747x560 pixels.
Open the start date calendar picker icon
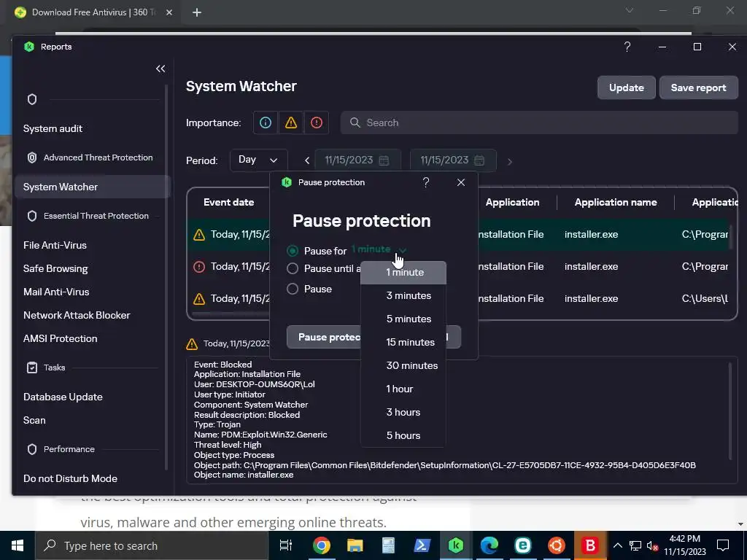pyautogui.click(x=384, y=160)
